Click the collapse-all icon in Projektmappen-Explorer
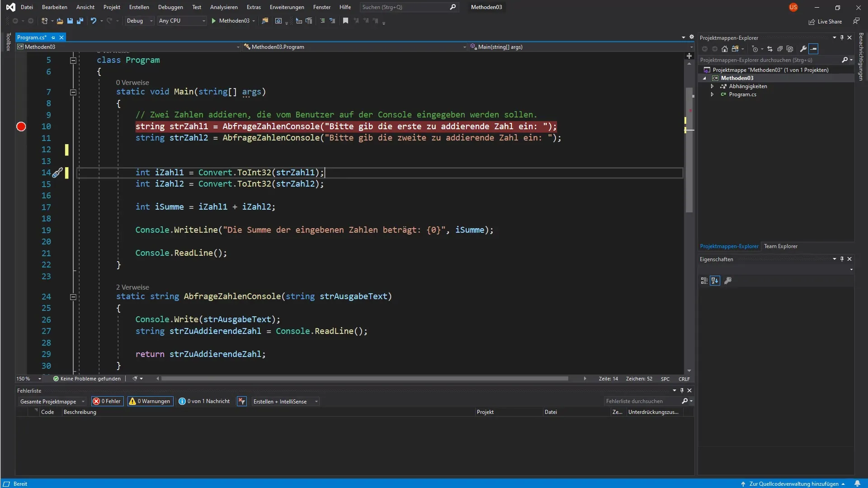The height and width of the screenshot is (488, 868). (x=780, y=49)
